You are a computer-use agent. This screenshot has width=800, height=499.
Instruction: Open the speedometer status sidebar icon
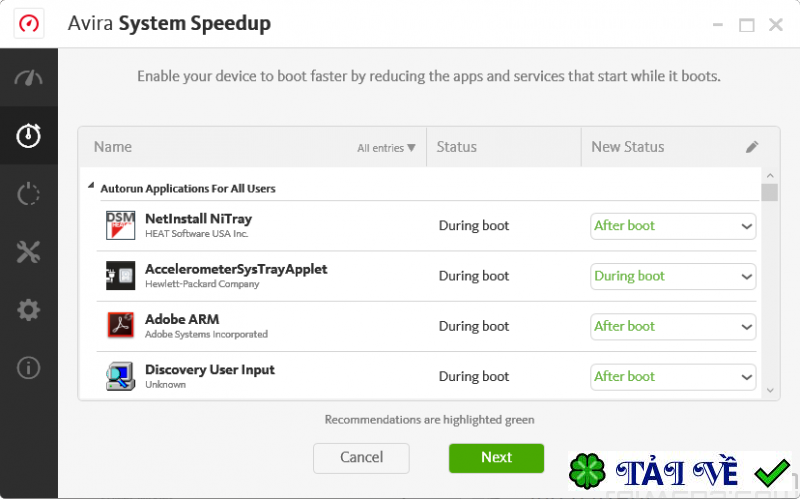tap(28, 79)
